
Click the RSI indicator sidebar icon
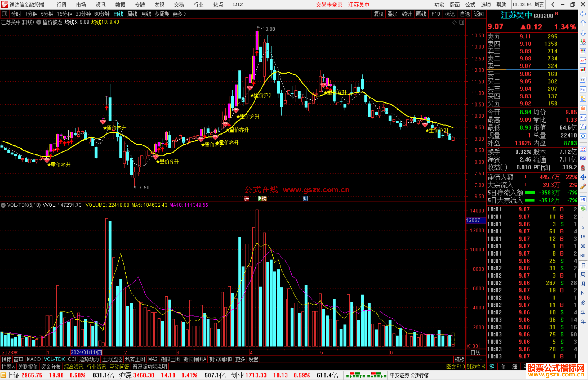click(x=583, y=158)
